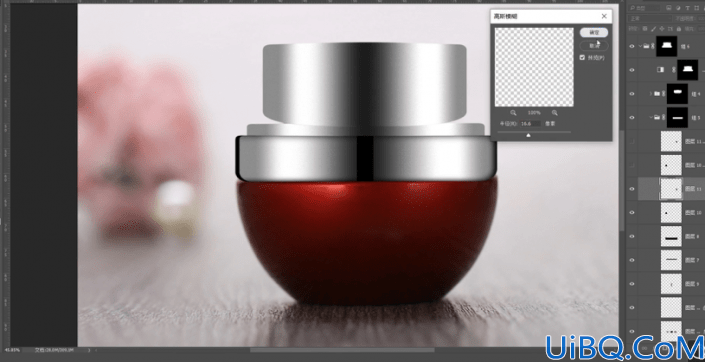Select the 图层 10 layer name
Screen dimensions: 705x362
click(x=693, y=212)
